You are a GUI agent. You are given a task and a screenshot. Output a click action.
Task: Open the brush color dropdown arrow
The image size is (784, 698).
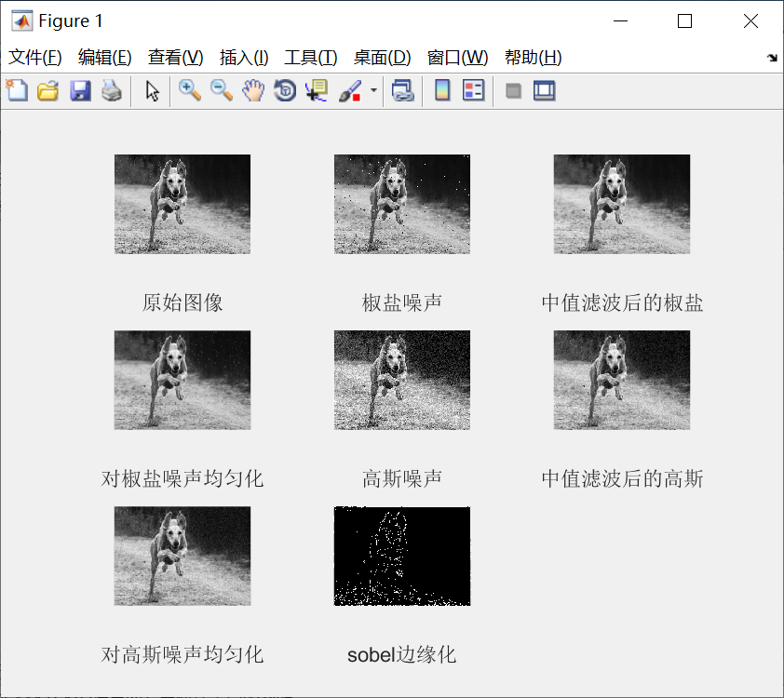(x=373, y=91)
